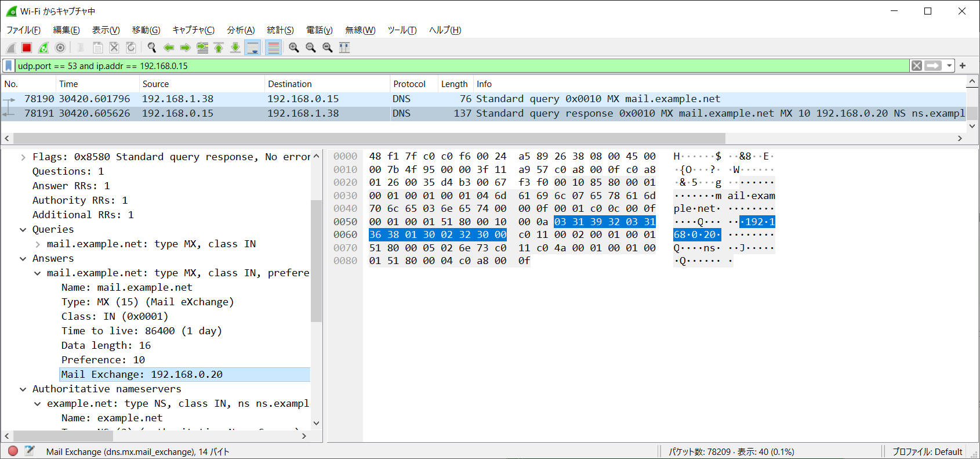Screen dimensions: 980x459
Task: Apply the display filter arrow button
Action: [933, 66]
